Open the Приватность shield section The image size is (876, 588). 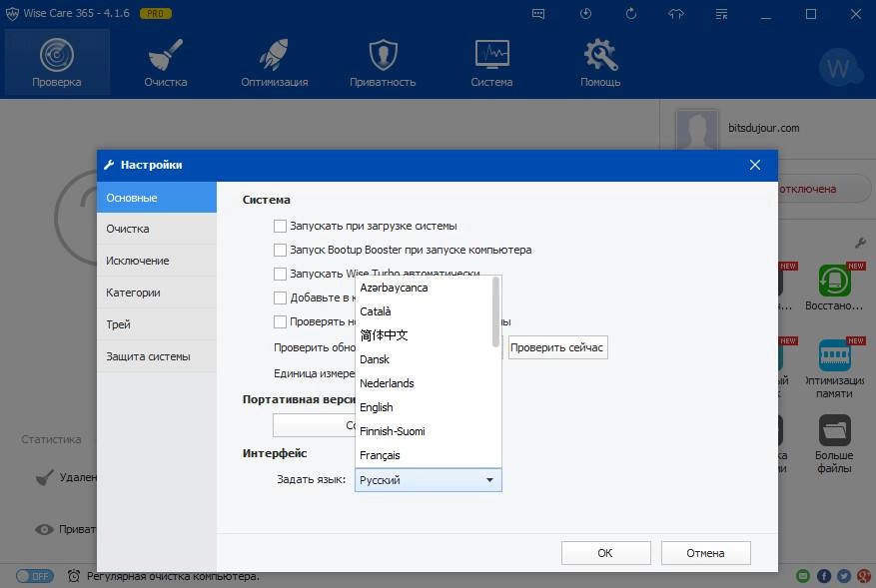click(x=383, y=62)
